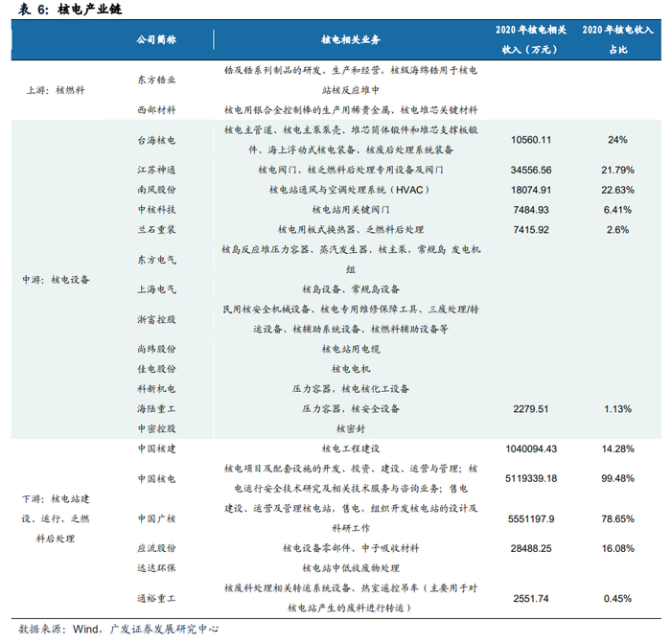This screenshot has height=644, width=671.
Task: Select the '公司简称' column header
Action: 156,40
